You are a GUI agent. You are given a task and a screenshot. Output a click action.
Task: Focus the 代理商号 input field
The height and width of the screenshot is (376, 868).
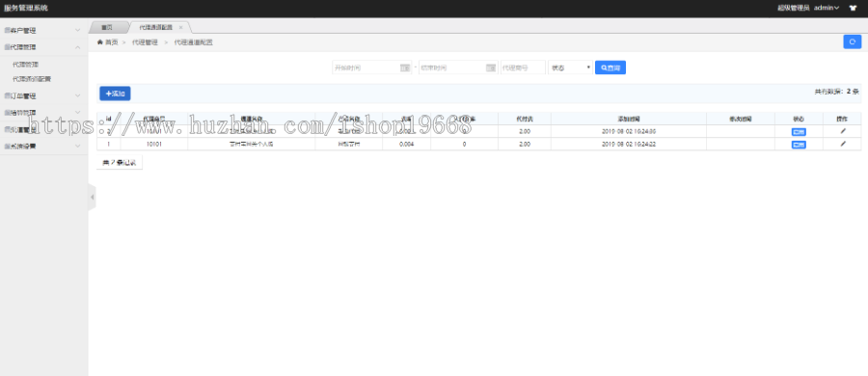pyautogui.click(x=523, y=67)
